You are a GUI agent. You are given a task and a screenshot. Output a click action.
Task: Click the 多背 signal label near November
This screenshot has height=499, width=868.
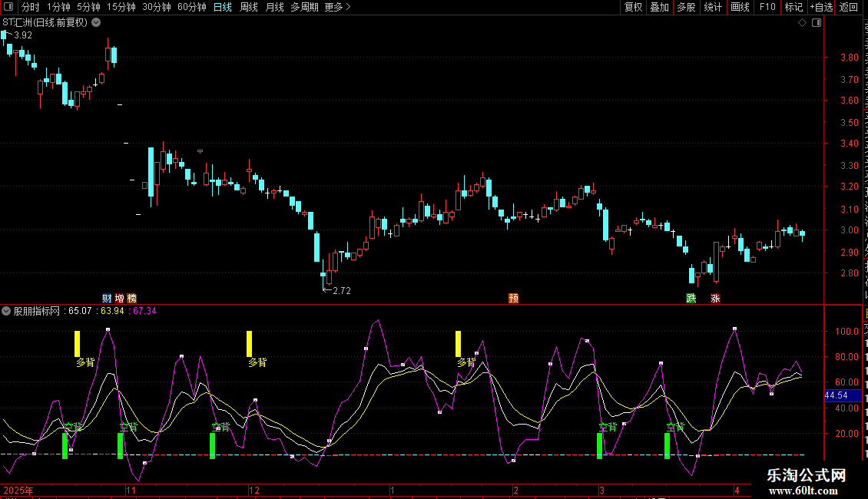click(x=85, y=362)
